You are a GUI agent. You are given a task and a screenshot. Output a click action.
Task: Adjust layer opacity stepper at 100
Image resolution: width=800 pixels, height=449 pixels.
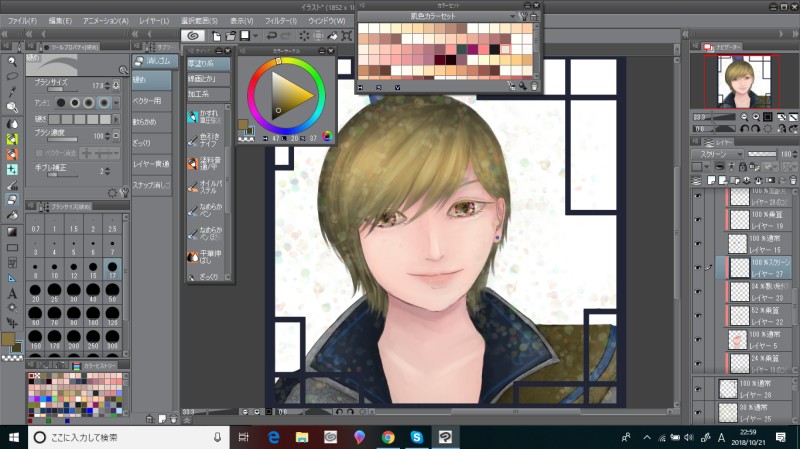(795, 154)
